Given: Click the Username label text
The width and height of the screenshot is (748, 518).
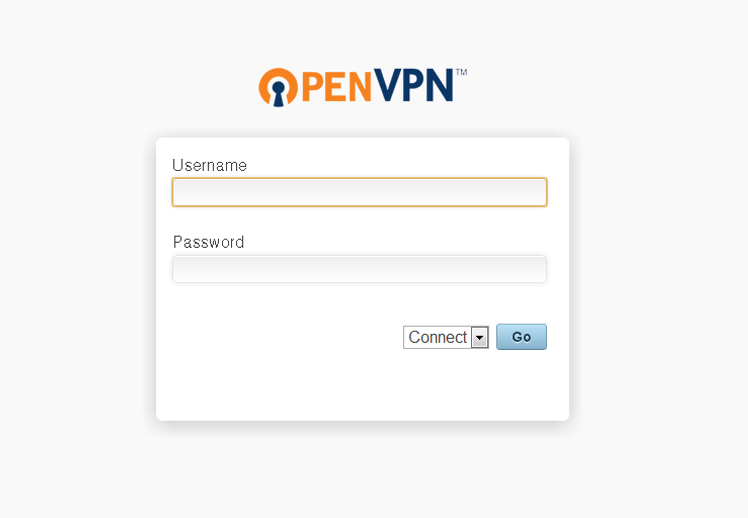Looking at the screenshot, I should point(209,165).
